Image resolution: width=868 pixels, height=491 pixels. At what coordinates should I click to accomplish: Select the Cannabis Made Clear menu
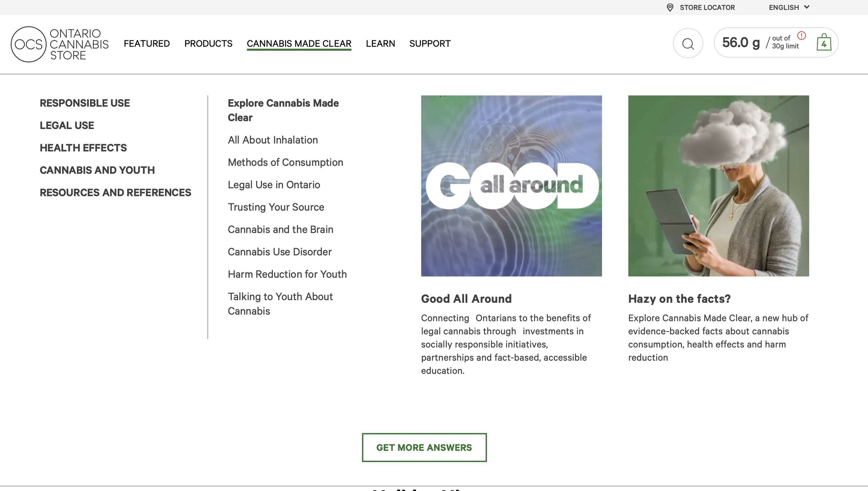tap(299, 43)
